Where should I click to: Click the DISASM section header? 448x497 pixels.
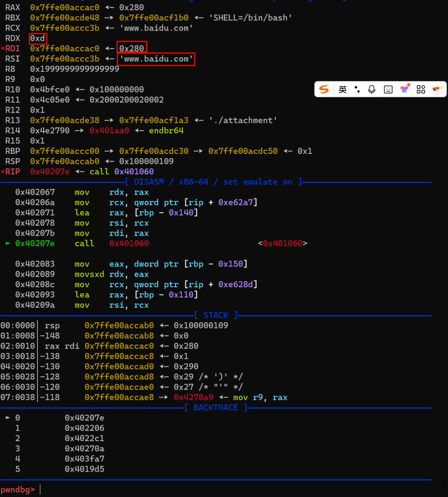[x=213, y=182]
